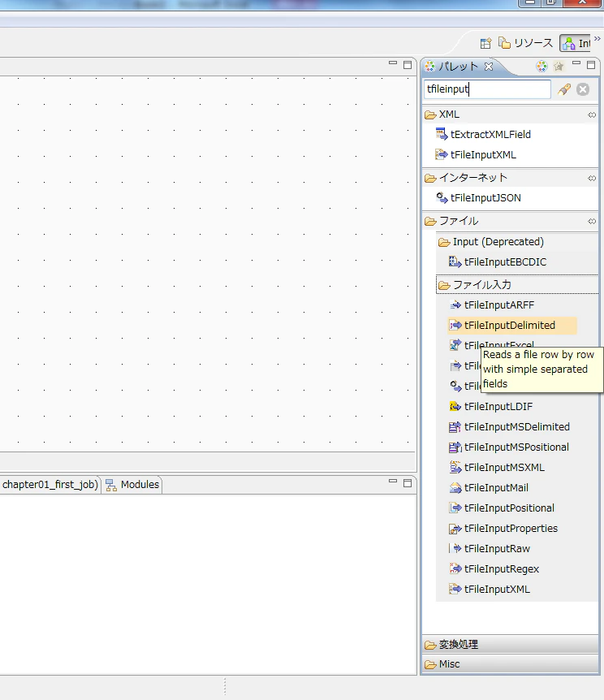Maximize the design editor area
This screenshot has width=604, height=700.
tap(408, 65)
